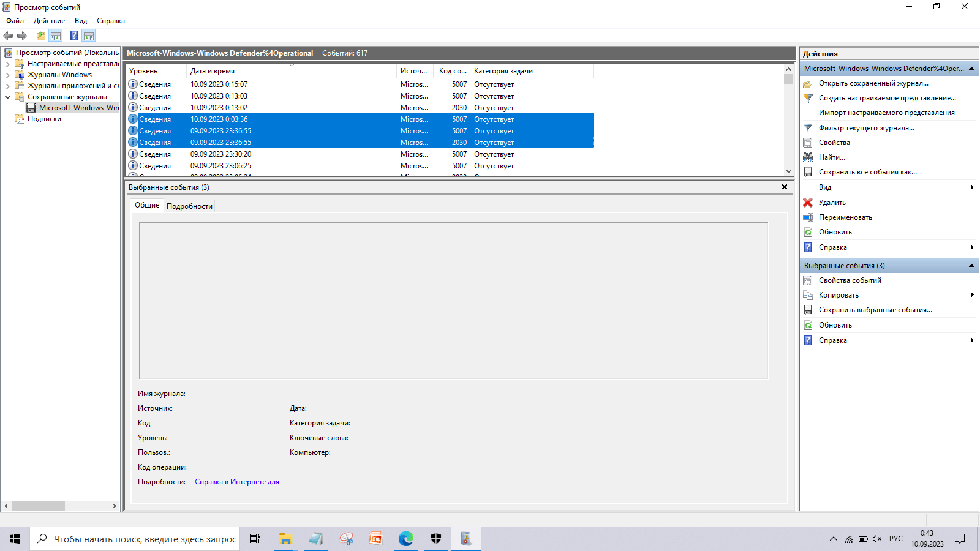Switch to the 'Общие' tab
The height and width of the screenshot is (551, 980).
tap(147, 205)
